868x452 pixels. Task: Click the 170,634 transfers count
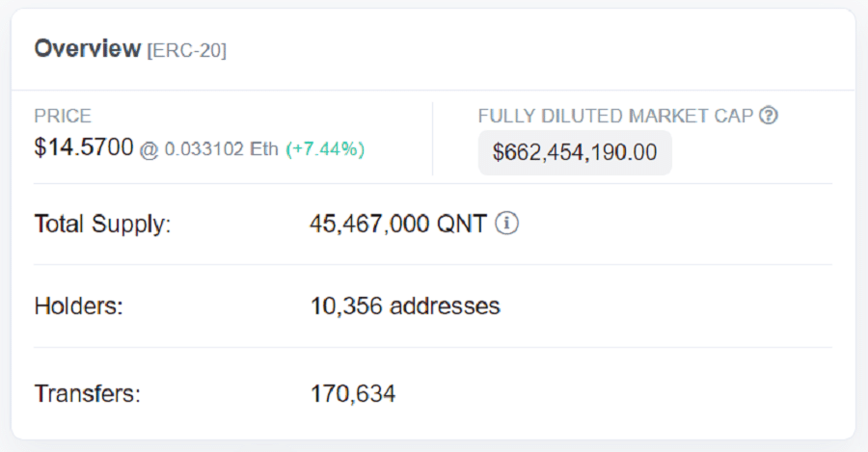353,393
